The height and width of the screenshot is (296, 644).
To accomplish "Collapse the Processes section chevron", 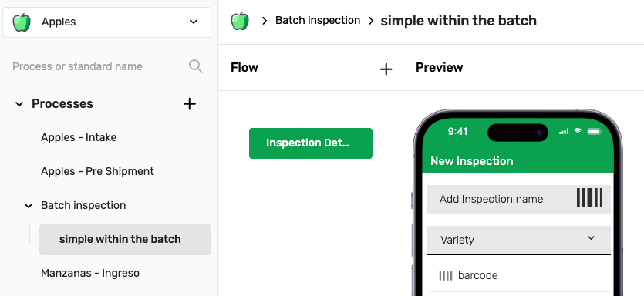I will 19,104.
